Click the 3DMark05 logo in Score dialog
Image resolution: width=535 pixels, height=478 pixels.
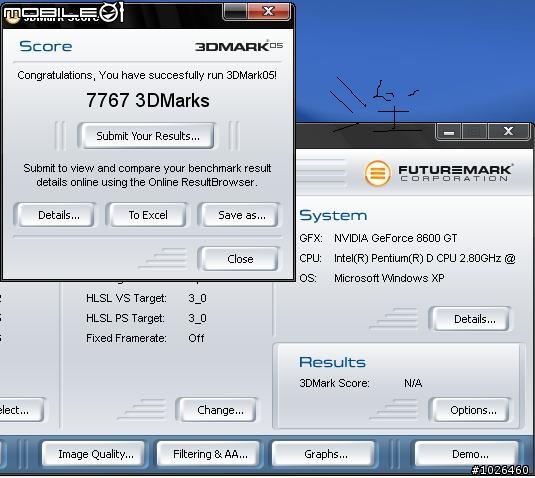(239, 46)
